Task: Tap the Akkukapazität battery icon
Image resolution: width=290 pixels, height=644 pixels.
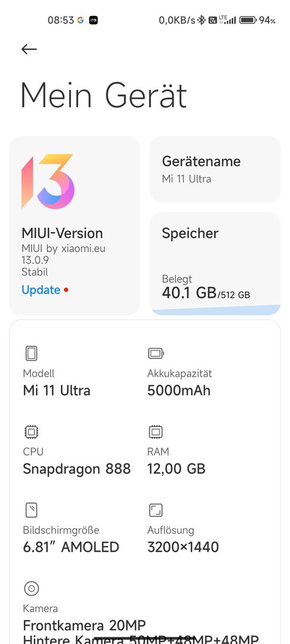Action: (x=156, y=353)
